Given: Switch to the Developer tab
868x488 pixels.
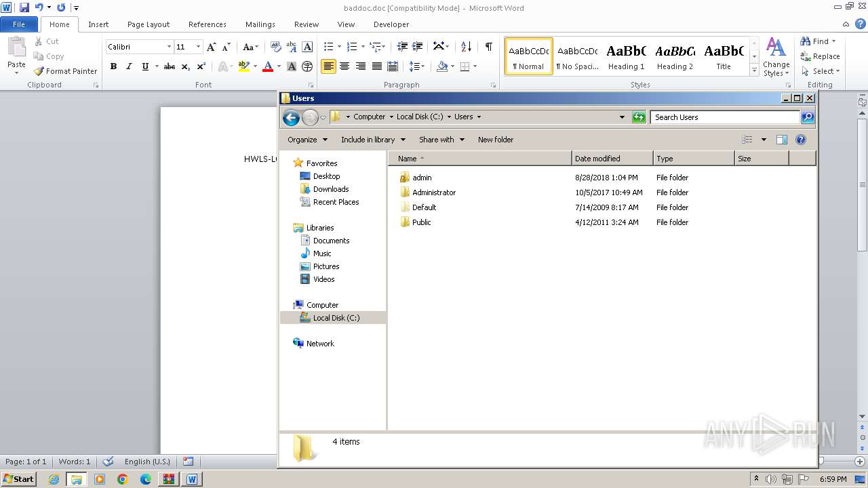Looking at the screenshot, I should pos(391,24).
